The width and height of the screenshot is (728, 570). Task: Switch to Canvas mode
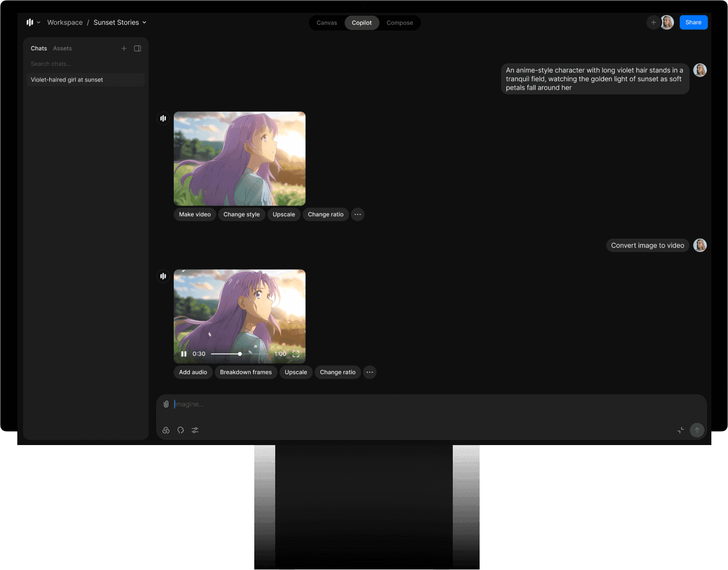[327, 23]
